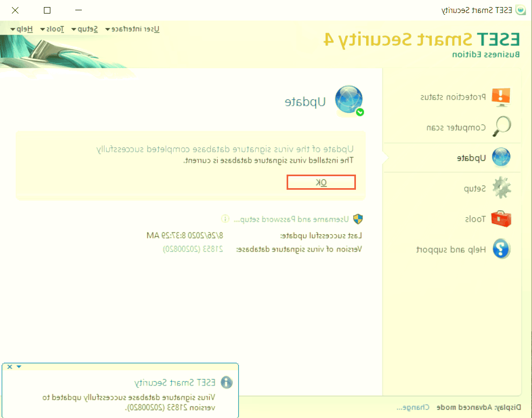Image resolution: width=532 pixels, height=418 pixels.
Task: Click the info icon beside Username setup
Action: click(x=225, y=219)
